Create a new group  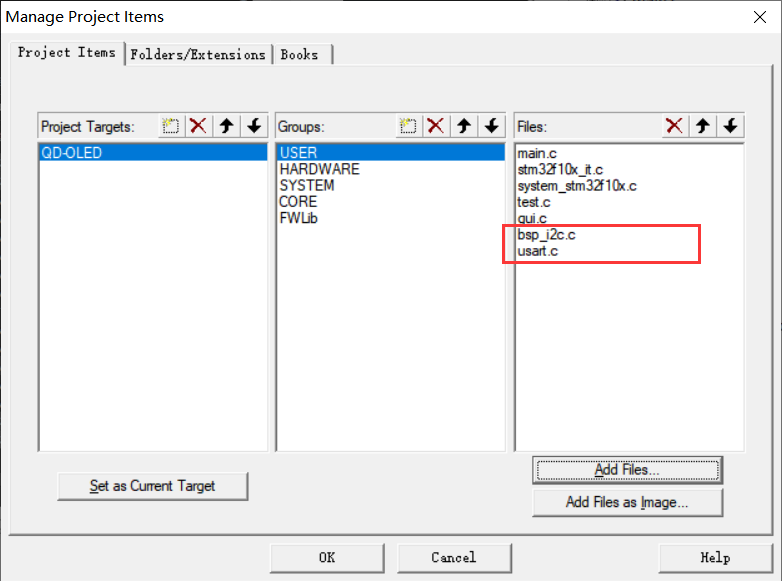tap(408, 126)
